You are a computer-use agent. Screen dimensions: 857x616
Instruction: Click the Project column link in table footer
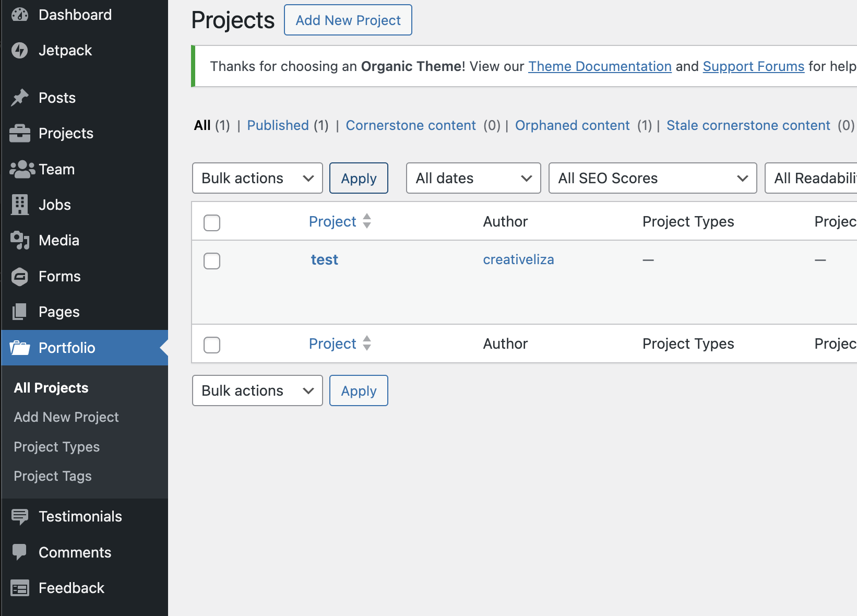332,343
